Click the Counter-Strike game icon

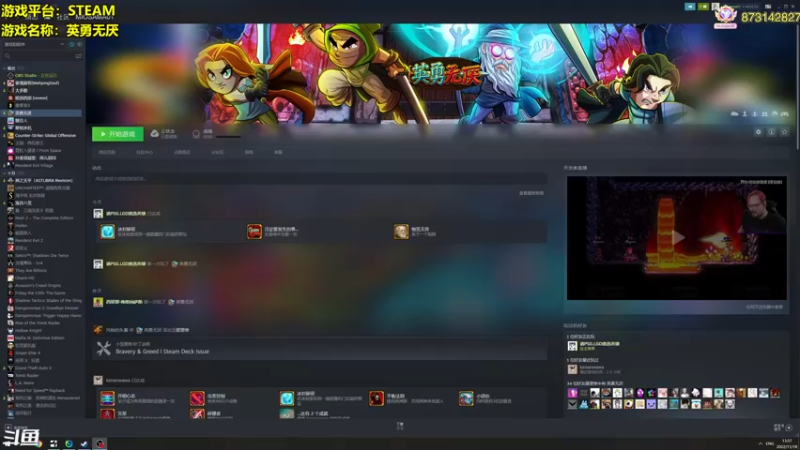tap(10, 135)
